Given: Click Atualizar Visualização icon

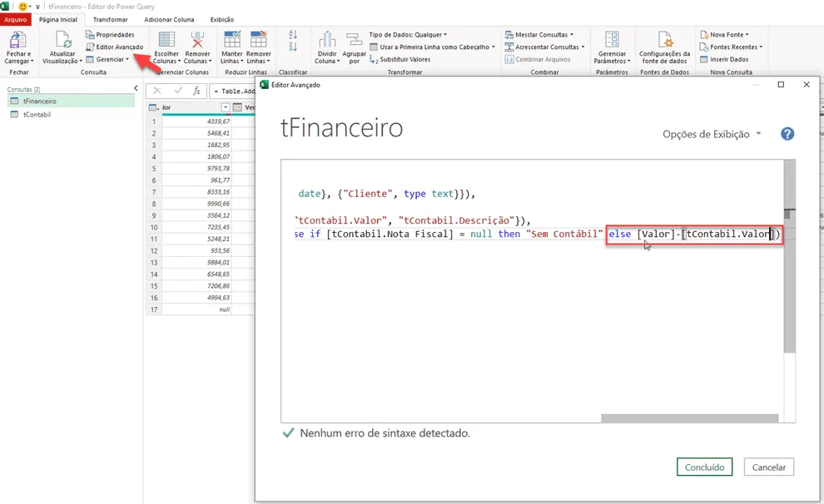Looking at the screenshot, I should click(x=63, y=41).
